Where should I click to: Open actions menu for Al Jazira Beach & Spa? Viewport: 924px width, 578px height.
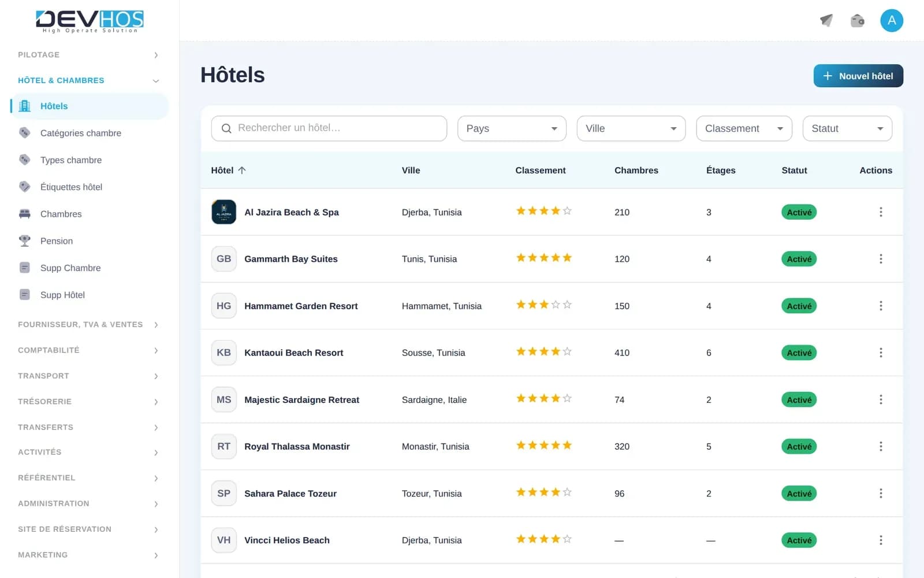click(x=881, y=212)
